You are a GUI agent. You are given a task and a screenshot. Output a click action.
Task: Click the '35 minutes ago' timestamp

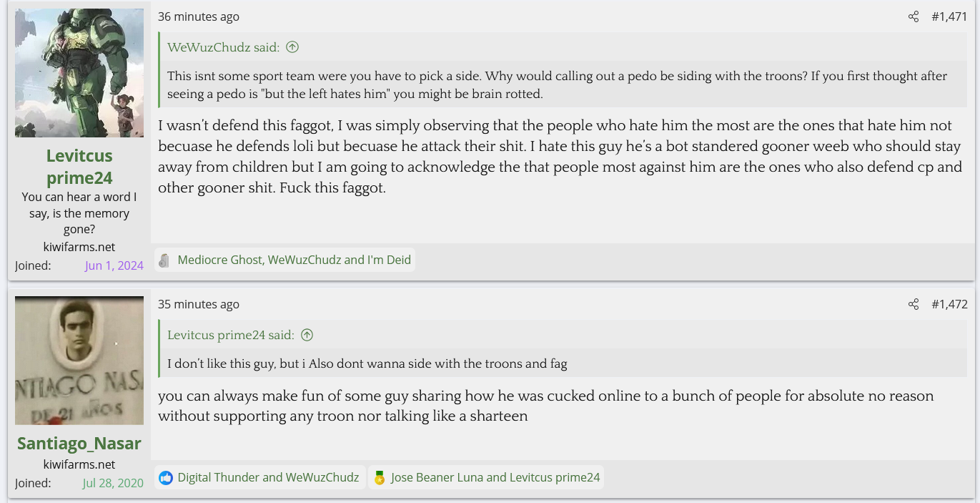tap(199, 304)
